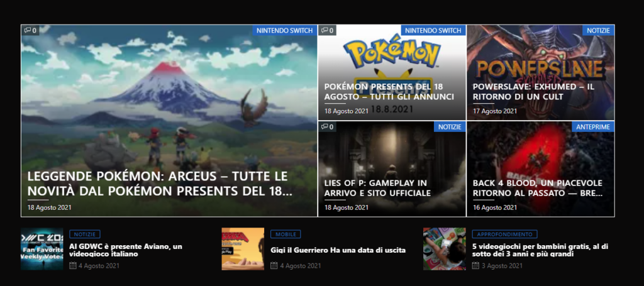
Task: Click 18 Agosto 2021 date on Lies of P card
Action: [x=347, y=207]
